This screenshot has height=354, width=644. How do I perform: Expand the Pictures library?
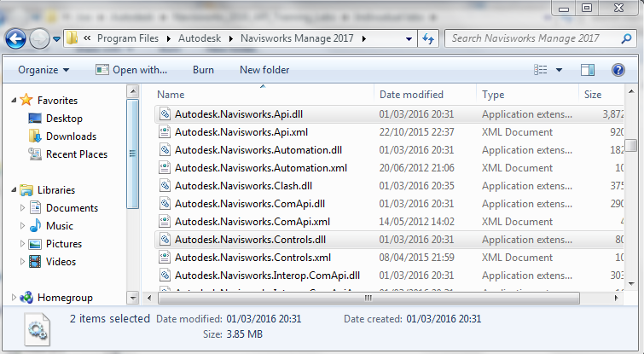pyautogui.click(x=22, y=243)
